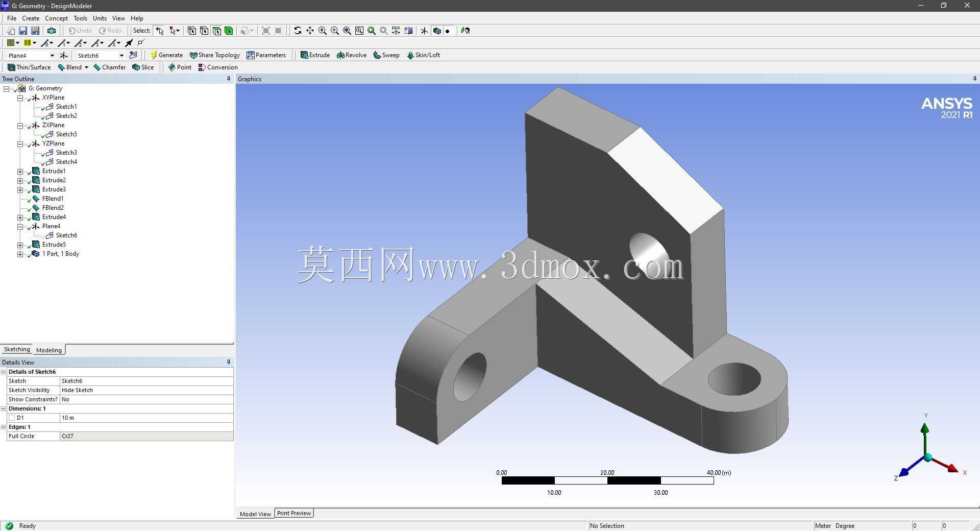Click the Revolve feature button
This screenshot has height=531, width=980.
[352, 55]
